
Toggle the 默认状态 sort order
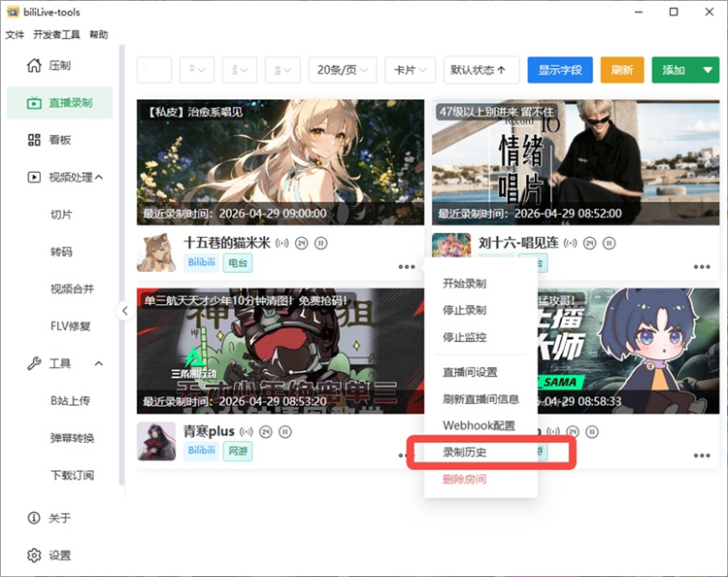pos(481,70)
